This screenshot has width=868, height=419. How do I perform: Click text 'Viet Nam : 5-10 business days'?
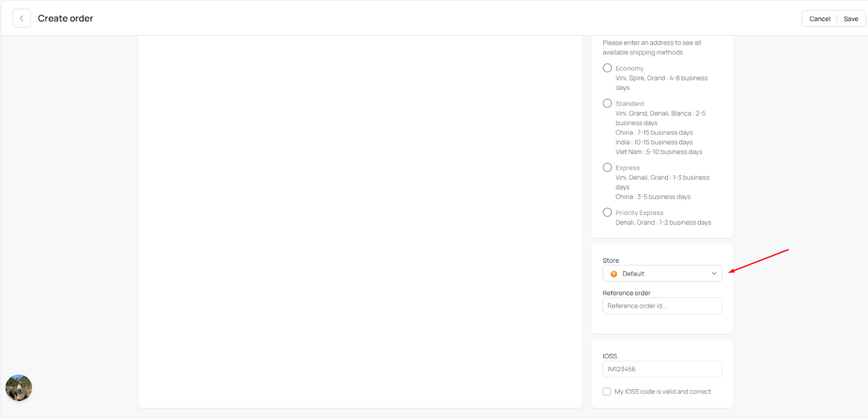click(x=659, y=152)
